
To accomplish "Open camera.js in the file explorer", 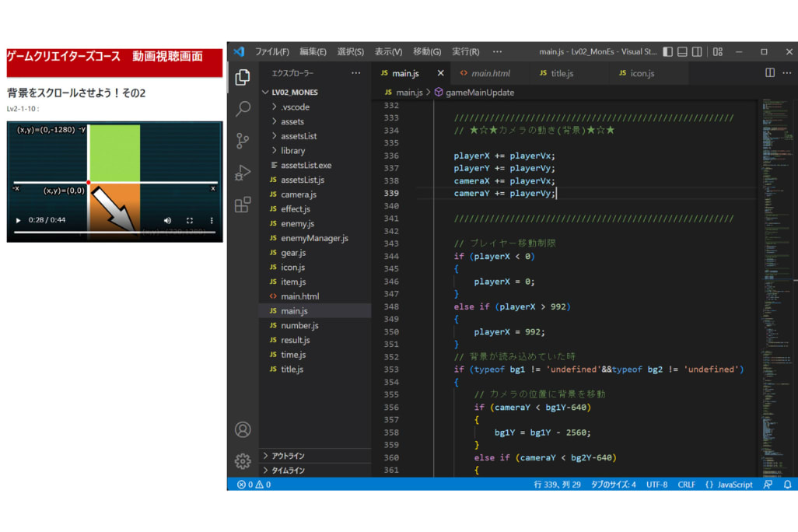I will point(298,194).
